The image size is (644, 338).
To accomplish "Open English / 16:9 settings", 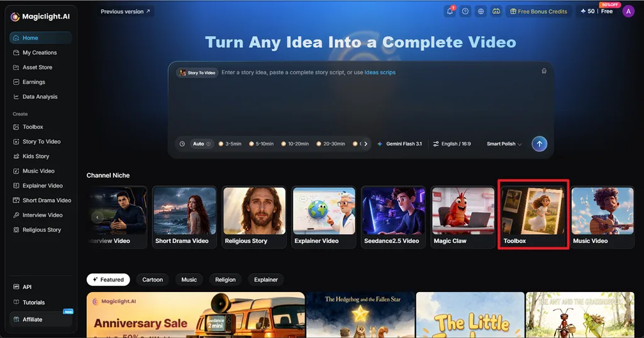I will [x=452, y=144].
